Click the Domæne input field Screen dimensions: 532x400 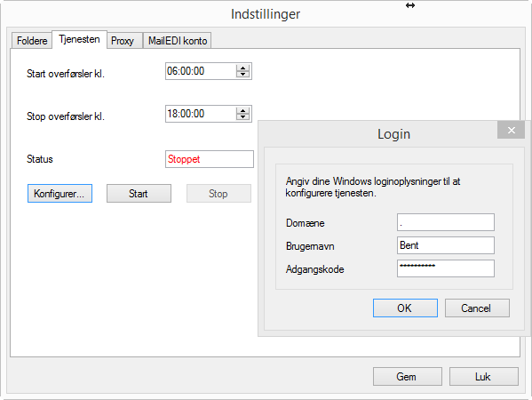tap(446, 222)
